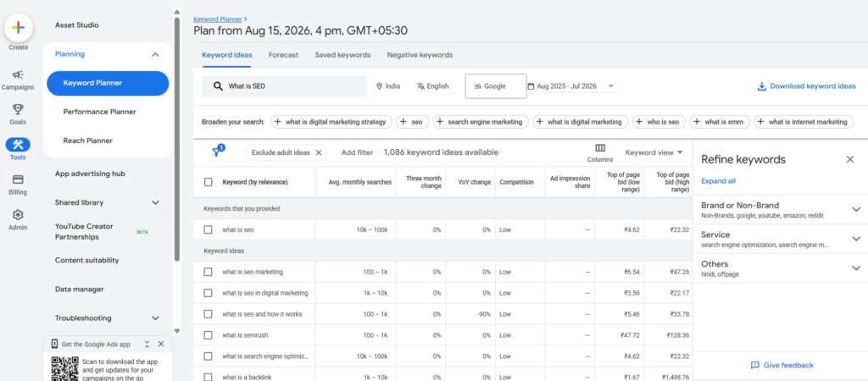Click the search magnifier icon in keyword box
The width and height of the screenshot is (868, 381).
point(218,86)
